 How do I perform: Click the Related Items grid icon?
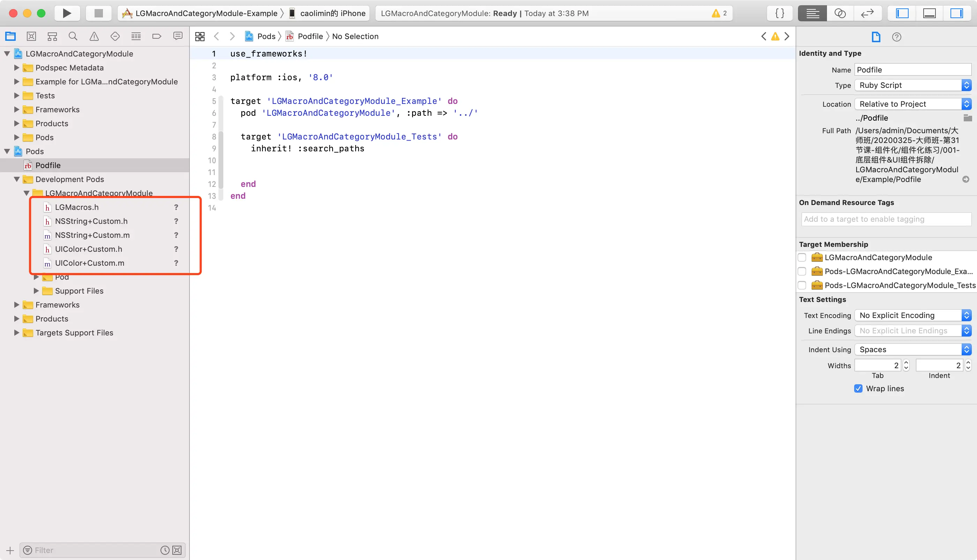[200, 36]
